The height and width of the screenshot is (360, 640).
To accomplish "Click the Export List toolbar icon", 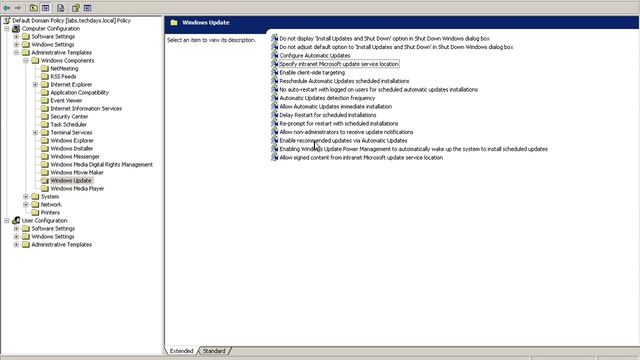I will click(60, 8).
